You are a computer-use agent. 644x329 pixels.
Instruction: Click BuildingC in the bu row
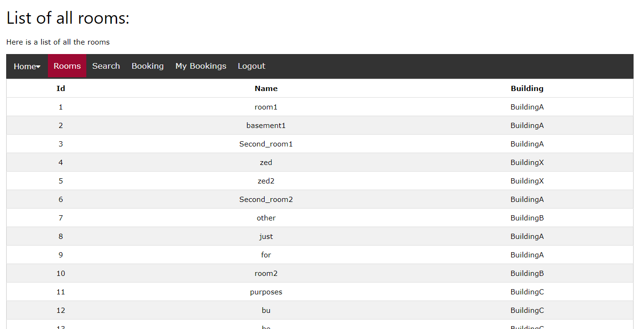pyautogui.click(x=527, y=311)
